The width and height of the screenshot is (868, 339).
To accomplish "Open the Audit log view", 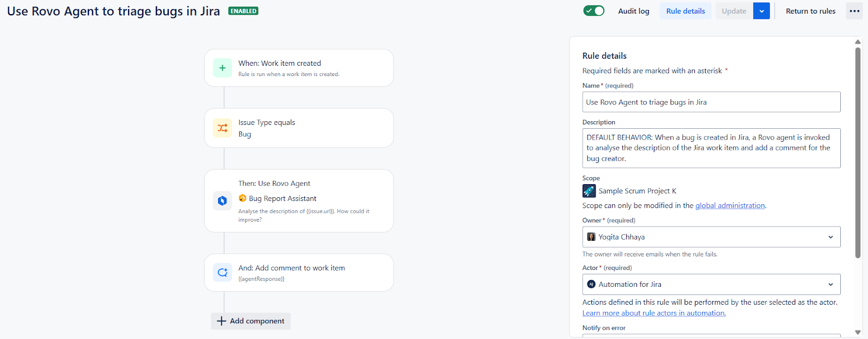I will coord(634,11).
